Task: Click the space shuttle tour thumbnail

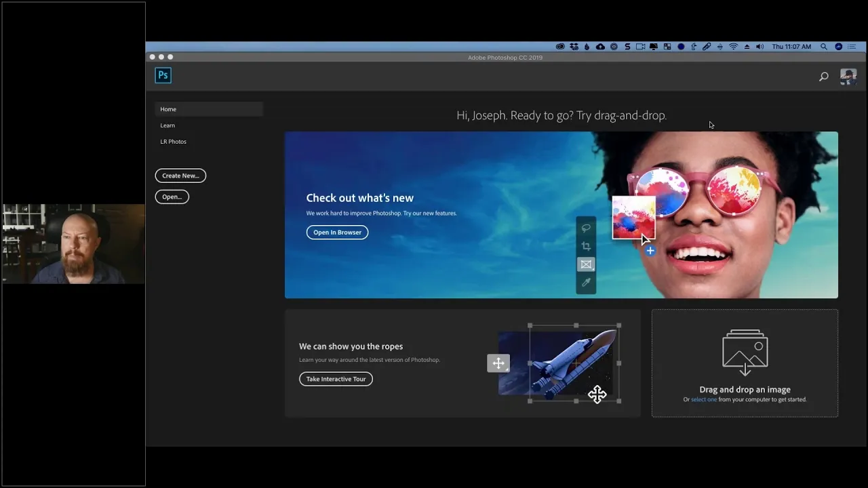Action: pos(559,364)
